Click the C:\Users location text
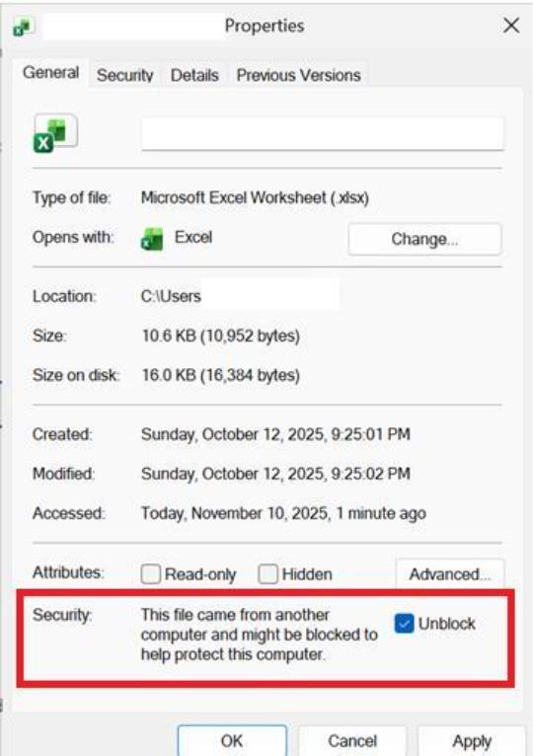This screenshot has width=533, height=756. pos(171,296)
